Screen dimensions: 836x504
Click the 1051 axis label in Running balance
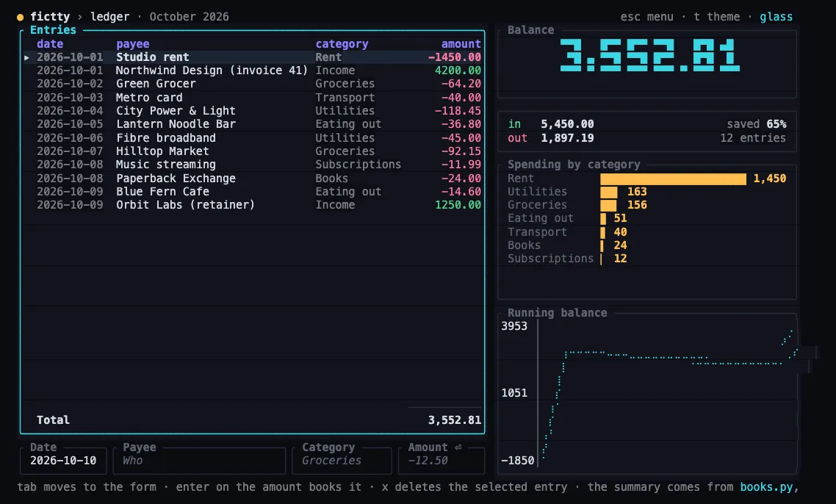click(514, 393)
